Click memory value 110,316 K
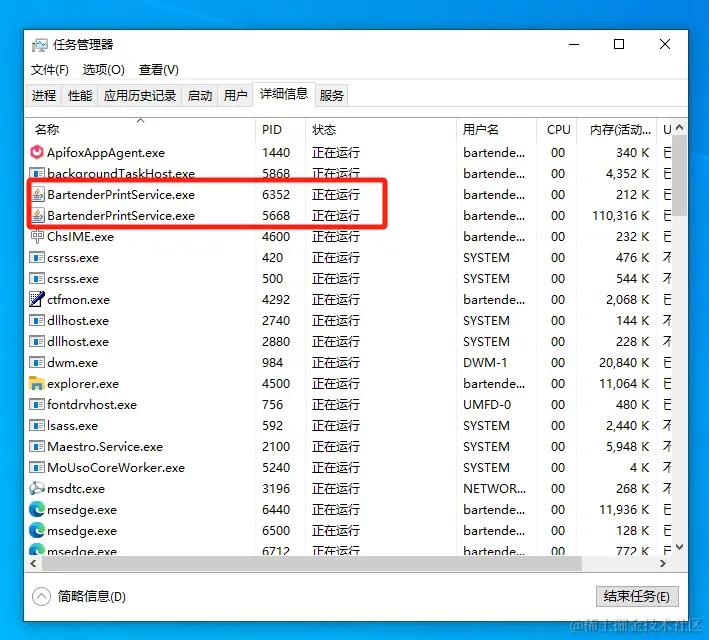Viewport: 709px width, 640px height. pyautogui.click(x=621, y=216)
